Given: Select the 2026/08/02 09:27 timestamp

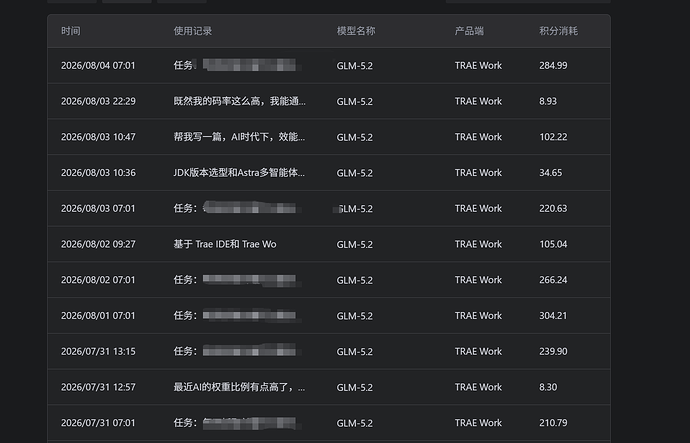Looking at the screenshot, I should click(x=98, y=244).
